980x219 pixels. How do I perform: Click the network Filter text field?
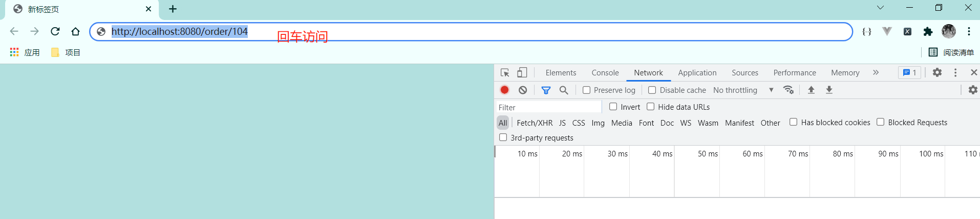[x=548, y=107]
